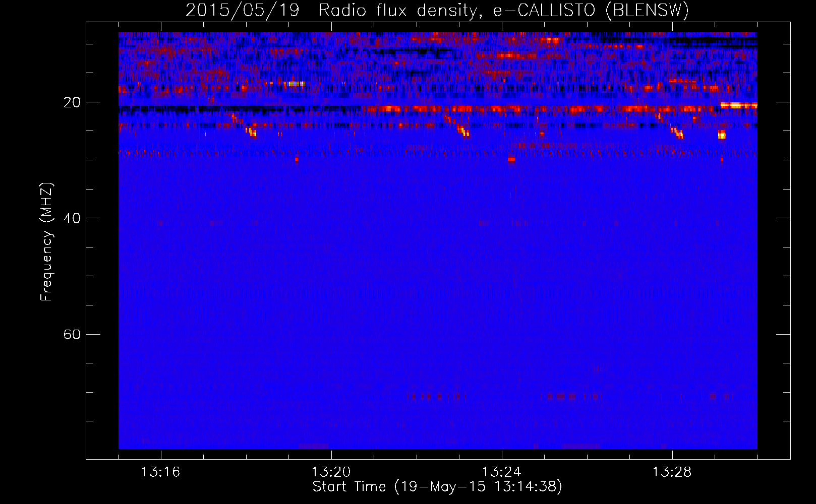Click the 'Start Time (19-May-15 13:14:38)' label
The height and width of the screenshot is (504, 816).
click(x=437, y=487)
